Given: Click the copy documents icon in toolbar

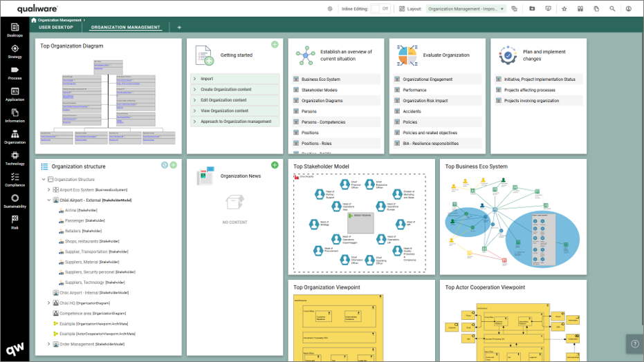Looking at the screenshot, I should (596, 8).
